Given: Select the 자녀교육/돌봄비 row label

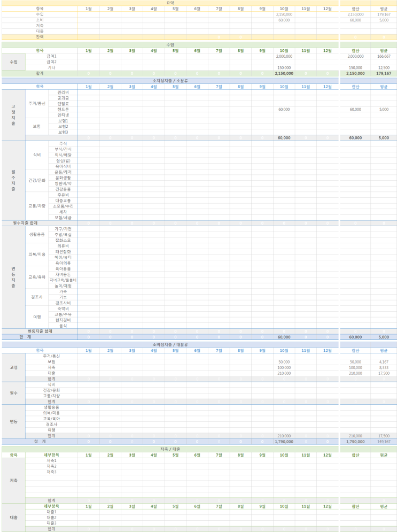Looking at the screenshot, I should 63,280.
